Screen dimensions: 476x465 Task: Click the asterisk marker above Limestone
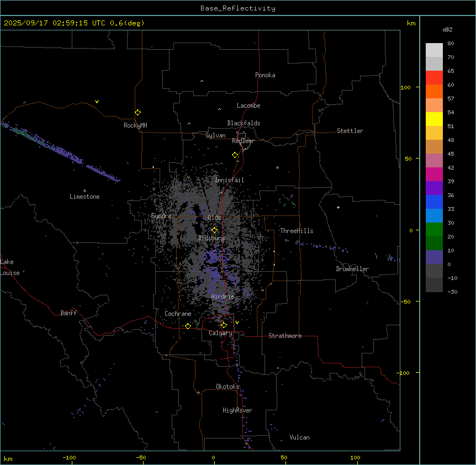point(84,191)
